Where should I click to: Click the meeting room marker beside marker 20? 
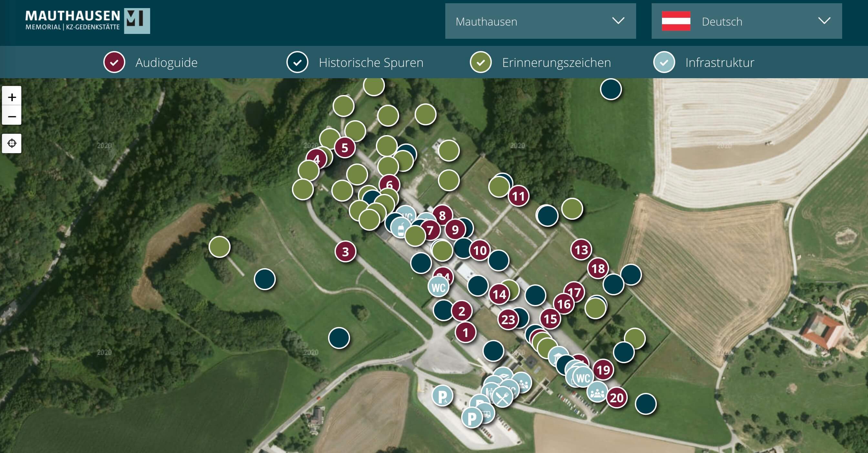(x=597, y=392)
